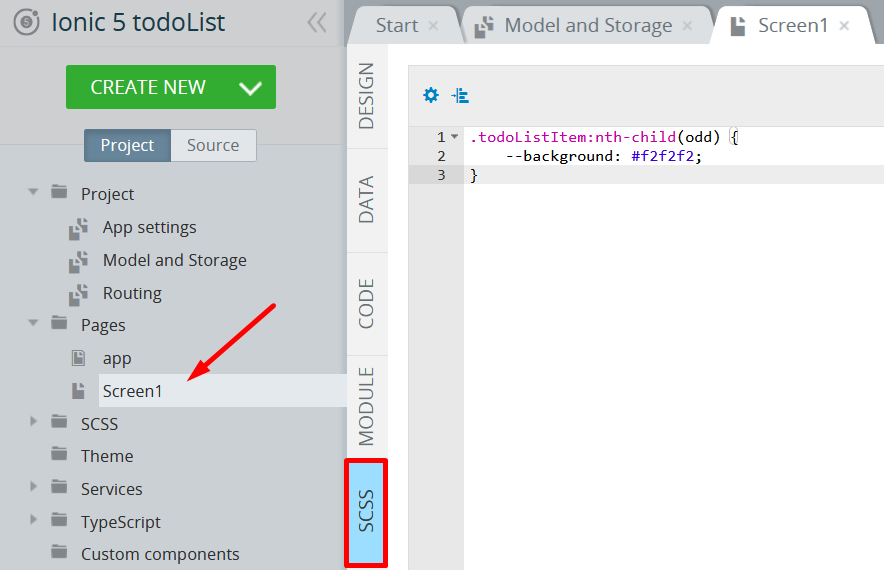Open the DATA vertical tab
This screenshot has width=884, height=570.
point(367,200)
